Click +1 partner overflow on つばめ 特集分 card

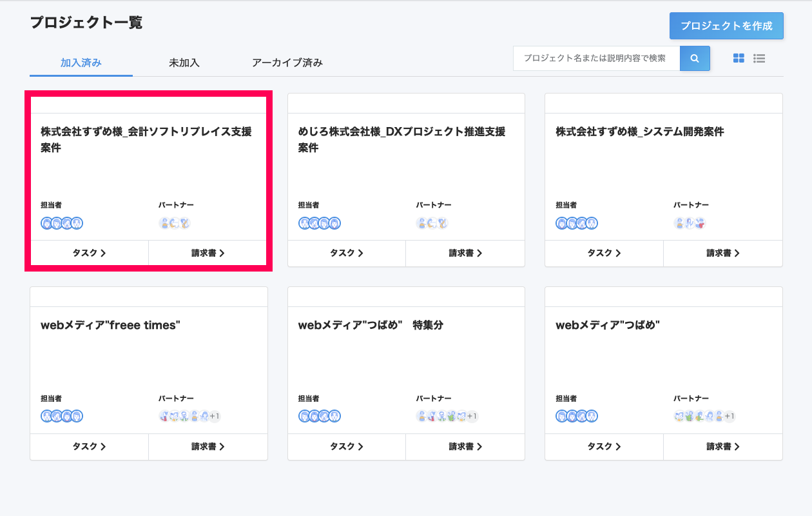pos(472,416)
